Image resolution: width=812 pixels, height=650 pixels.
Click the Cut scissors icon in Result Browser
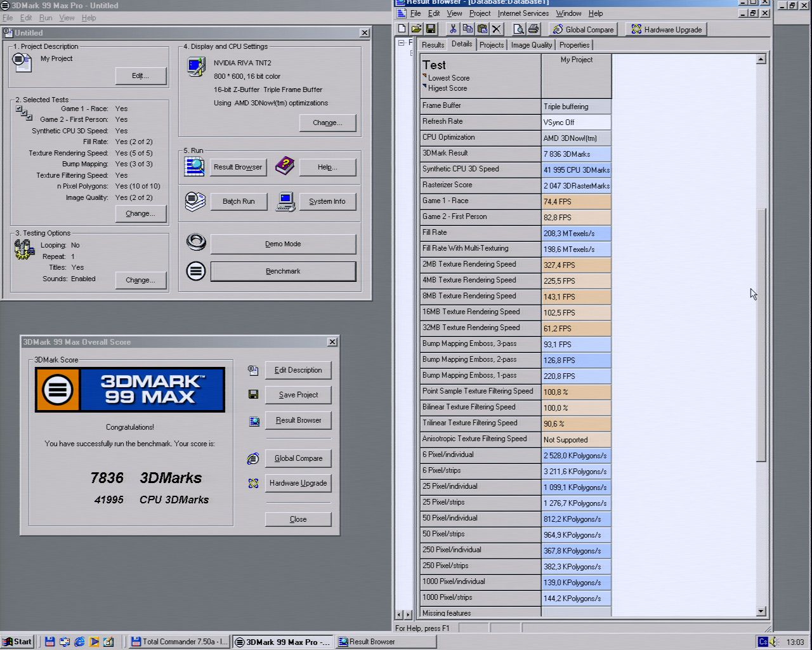[x=453, y=29]
